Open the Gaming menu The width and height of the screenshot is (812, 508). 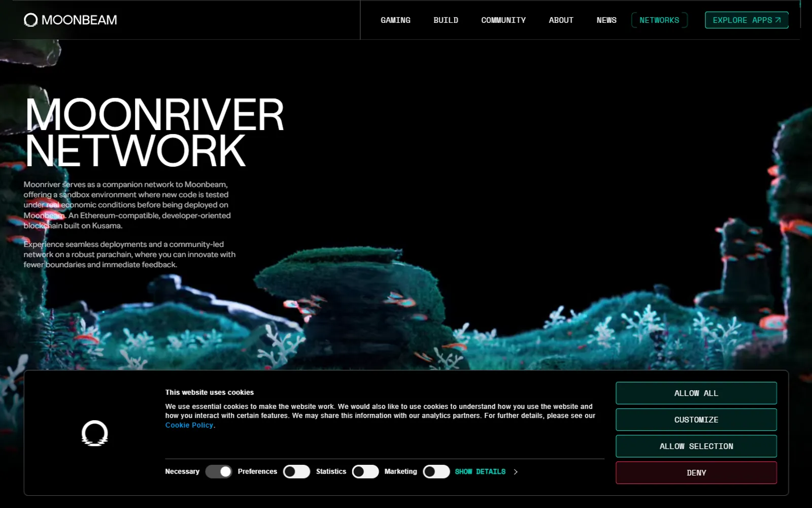[395, 20]
